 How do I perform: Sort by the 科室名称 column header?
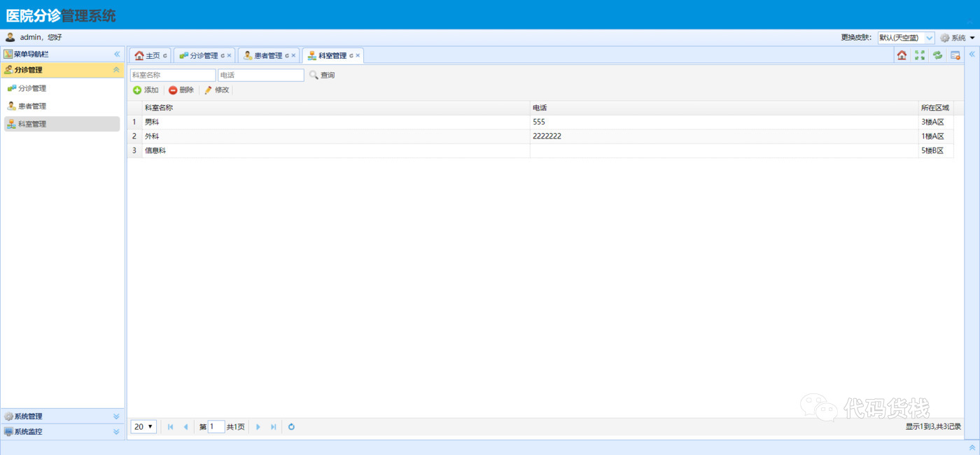pyautogui.click(x=336, y=108)
